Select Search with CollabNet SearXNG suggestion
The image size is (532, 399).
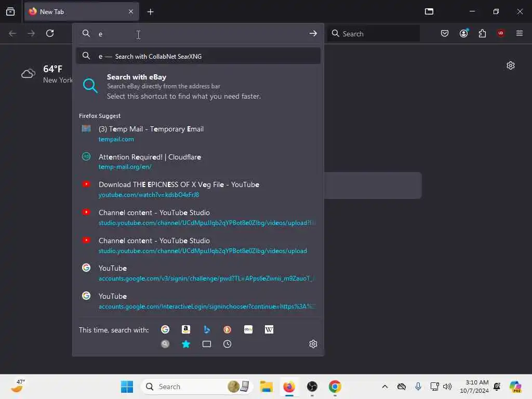[x=198, y=56]
